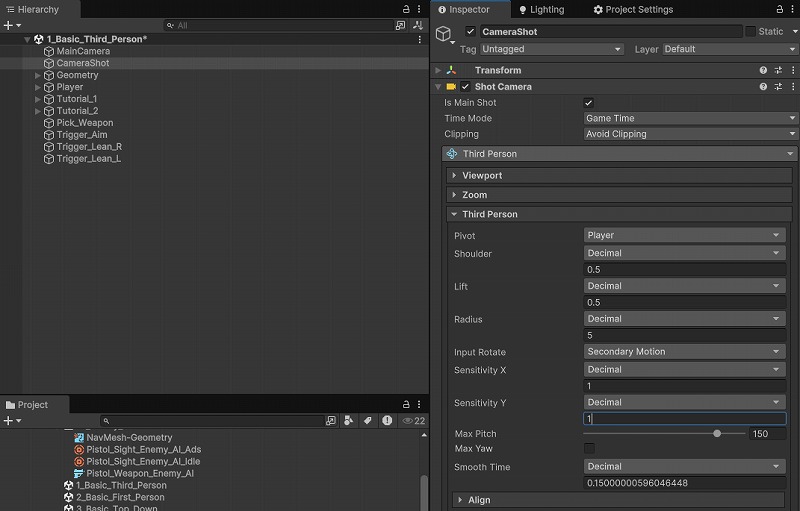This screenshot has height=511, width=800.
Task: Expand the Zoom section
Action: click(x=454, y=195)
